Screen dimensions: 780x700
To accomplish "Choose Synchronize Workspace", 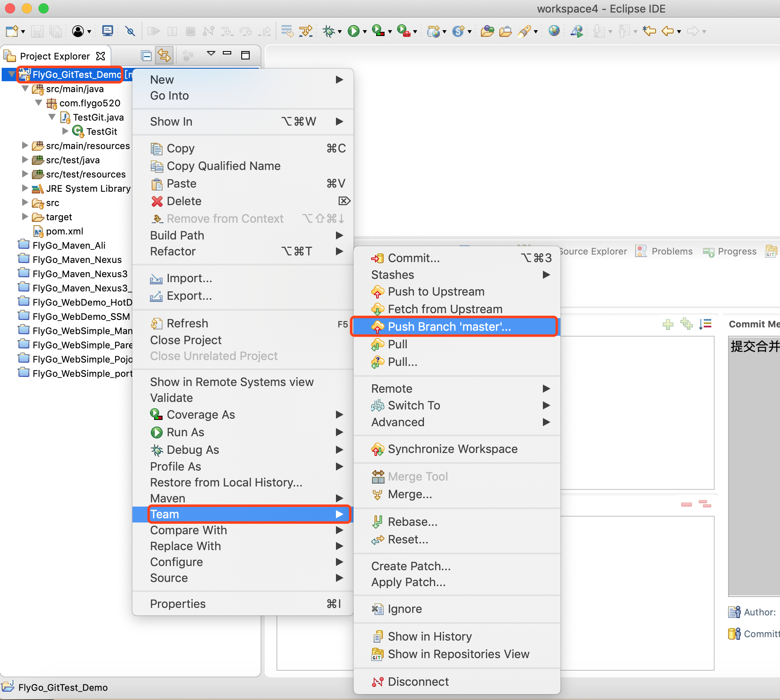I will point(457,449).
